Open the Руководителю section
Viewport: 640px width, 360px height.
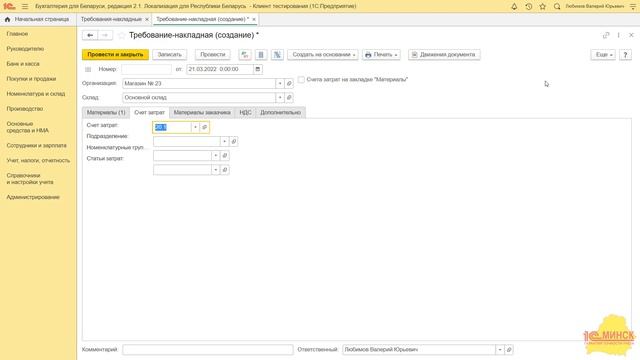[25, 49]
